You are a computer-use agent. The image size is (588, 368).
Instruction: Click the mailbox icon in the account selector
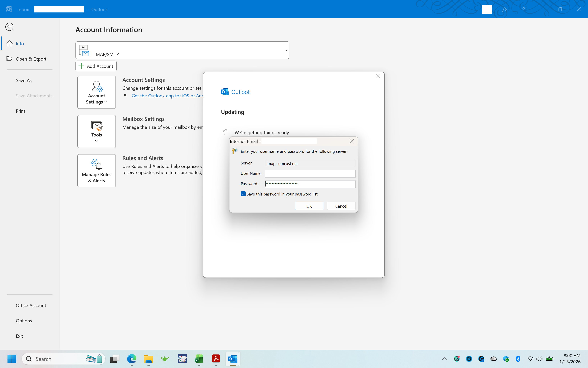pyautogui.click(x=84, y=50)
